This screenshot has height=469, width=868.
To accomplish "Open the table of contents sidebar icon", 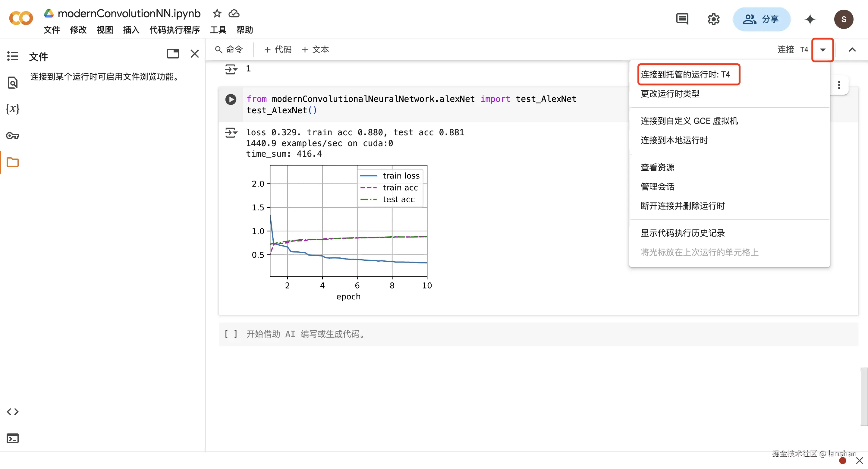I will pyautogui.click(x=13, y=56).
